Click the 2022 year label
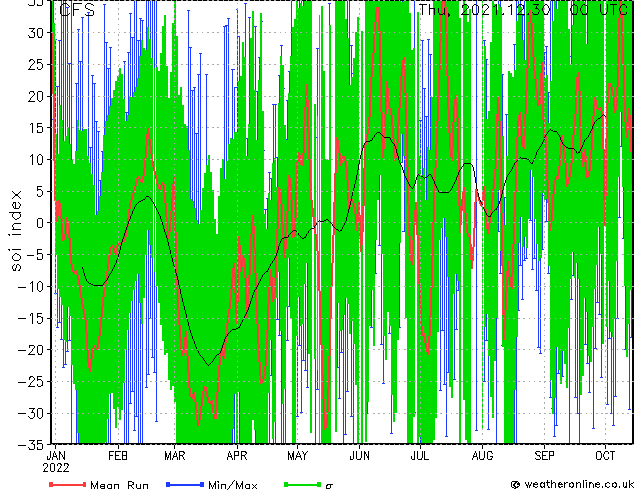This screenshot has height=490, width=634. [x=56, y=468]
